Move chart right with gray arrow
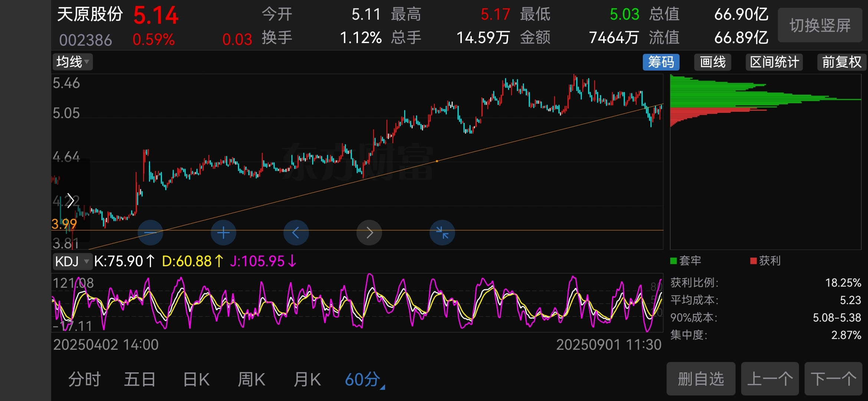 pyautogui.click(x=369, y=233)
